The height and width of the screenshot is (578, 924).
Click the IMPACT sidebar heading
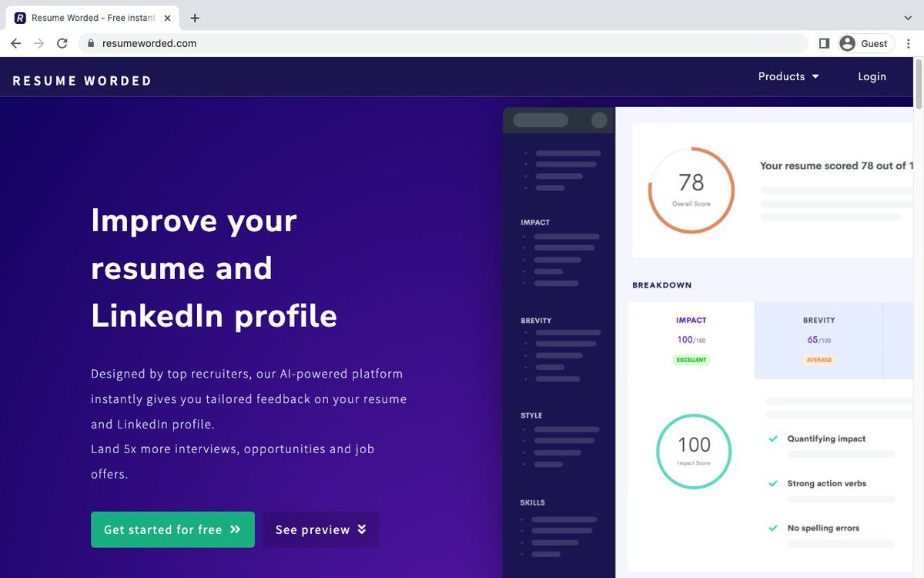535,223
